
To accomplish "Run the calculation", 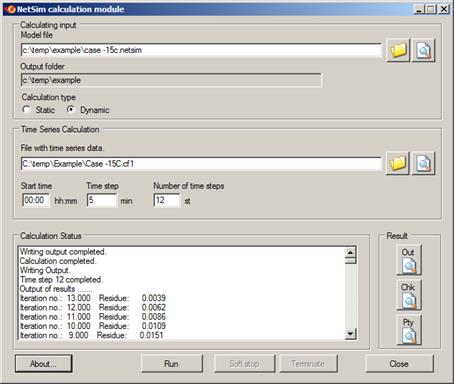I will (x=172, y=364).
